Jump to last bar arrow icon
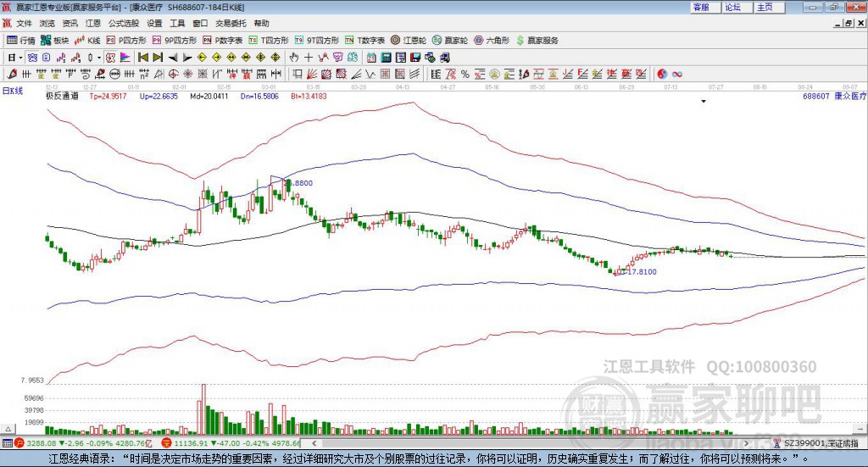 pos(158,58)
